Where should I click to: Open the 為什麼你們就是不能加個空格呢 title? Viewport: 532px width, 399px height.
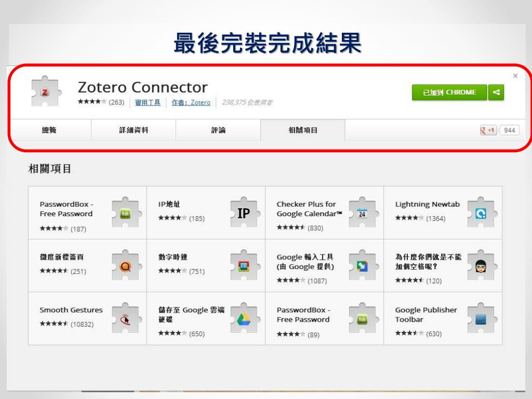428,262
